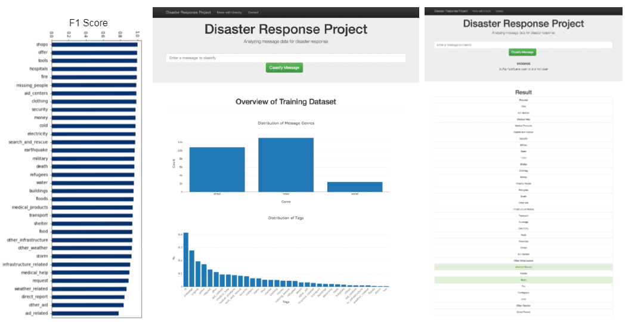Click the highlighted Storm row in Result list
644x322 pixels.
coord(523,280)
